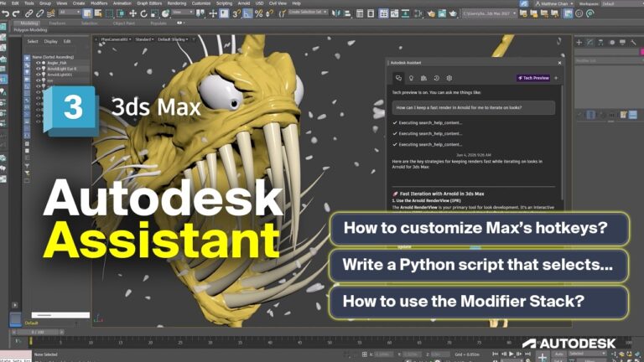The image size is (644, 362).
Task: Toggle visibility of ArnoldLight Eye R
Action: point(39,69)
